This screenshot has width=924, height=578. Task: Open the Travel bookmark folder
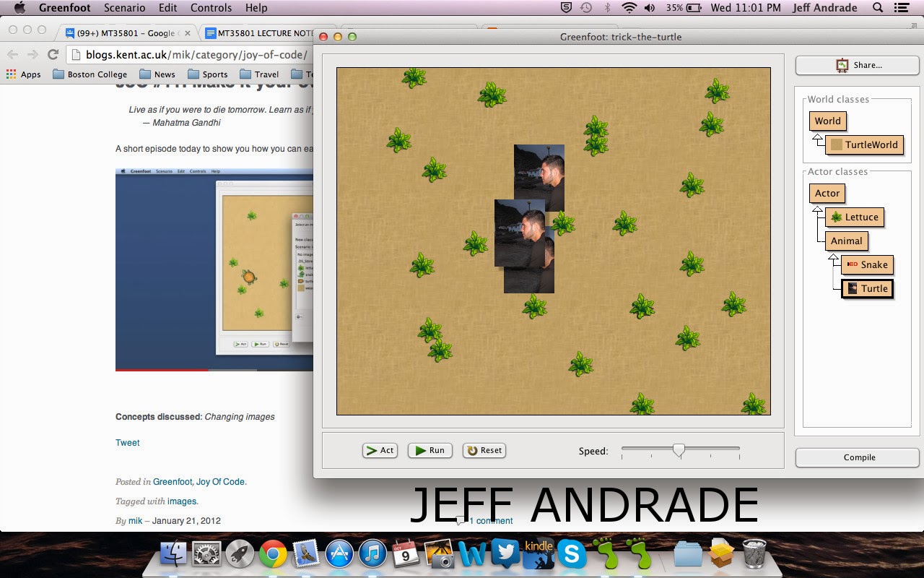(259, 74)
